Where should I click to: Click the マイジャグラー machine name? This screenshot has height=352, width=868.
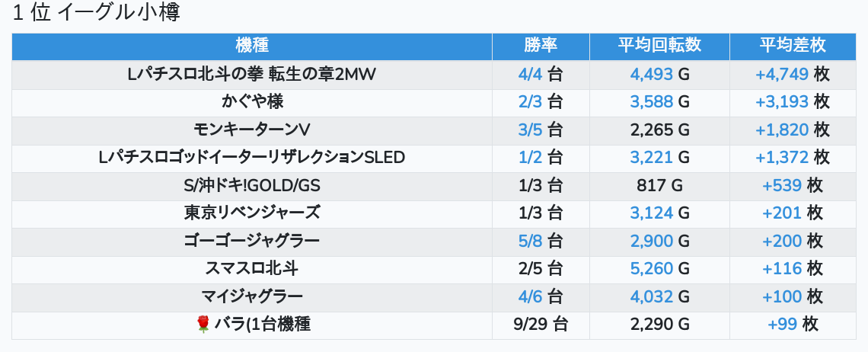(x=252, y=296)
